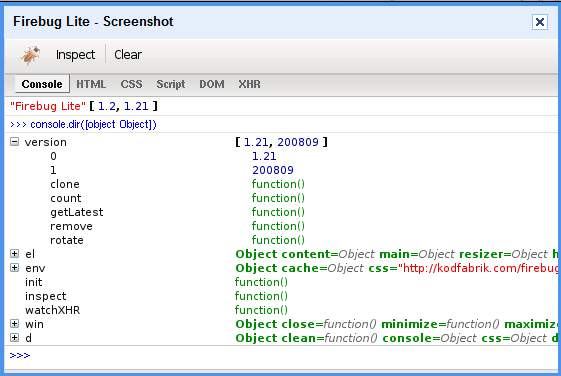561x376 pixels.
Task: Select the watchXHR property row
Action: pos(282,310)
